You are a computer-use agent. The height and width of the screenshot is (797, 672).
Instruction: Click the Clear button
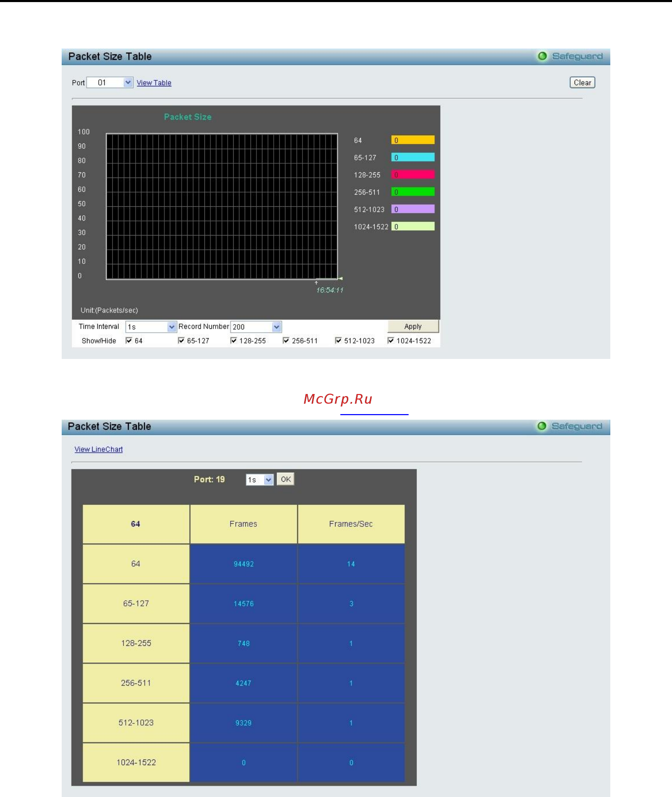582,82
